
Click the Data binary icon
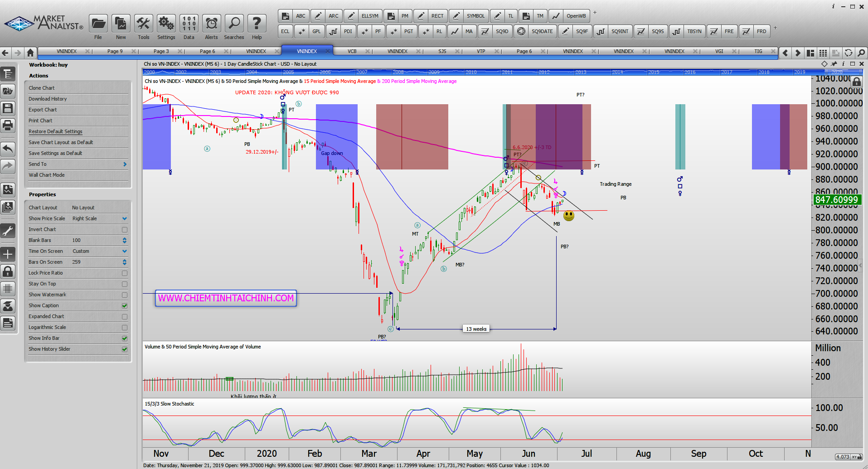(189, 24)
